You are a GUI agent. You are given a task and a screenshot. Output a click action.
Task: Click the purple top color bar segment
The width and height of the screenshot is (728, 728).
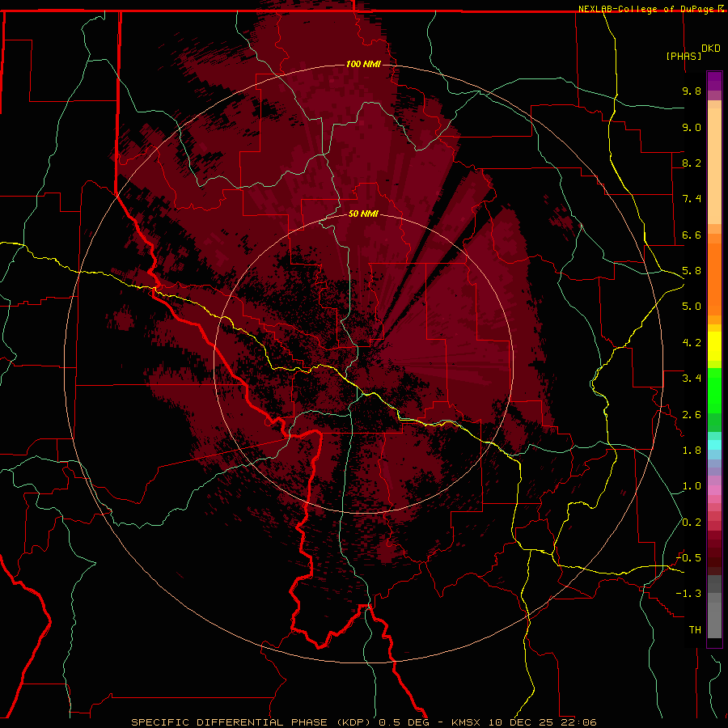click(714, 81)
